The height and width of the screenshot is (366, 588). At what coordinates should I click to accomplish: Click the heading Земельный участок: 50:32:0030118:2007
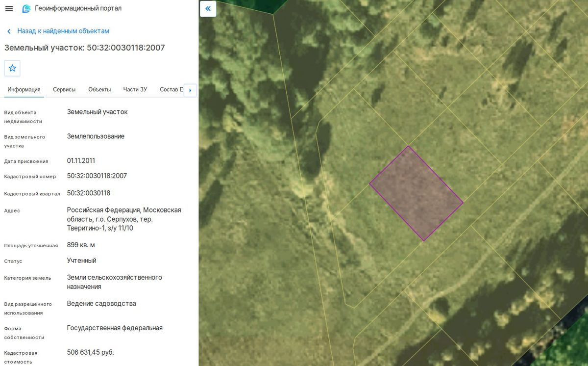[85, 48]
